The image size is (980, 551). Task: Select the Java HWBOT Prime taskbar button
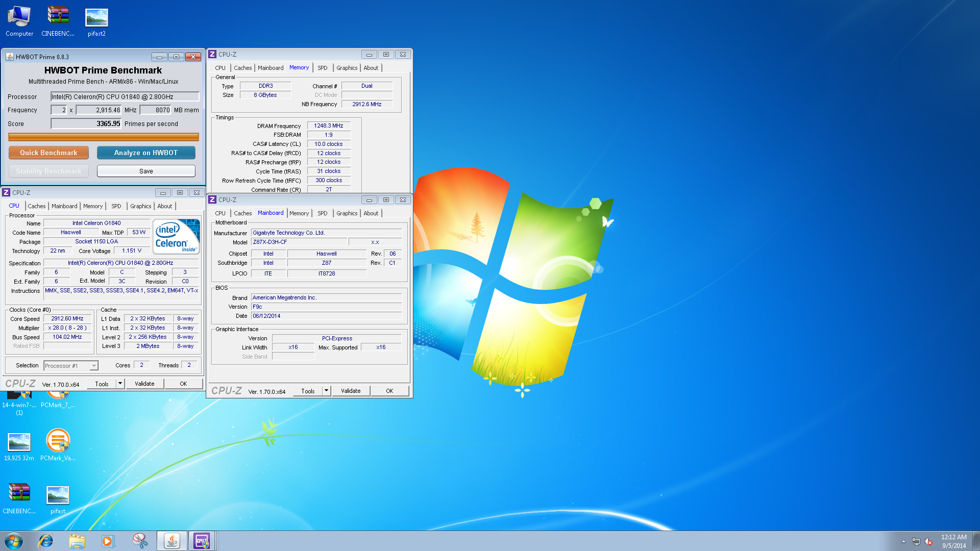171,541
